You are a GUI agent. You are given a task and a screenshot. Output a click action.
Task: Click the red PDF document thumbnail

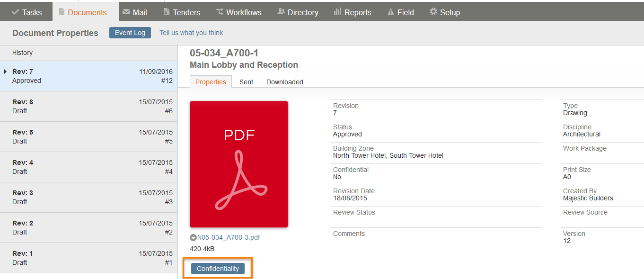[239, 164]
